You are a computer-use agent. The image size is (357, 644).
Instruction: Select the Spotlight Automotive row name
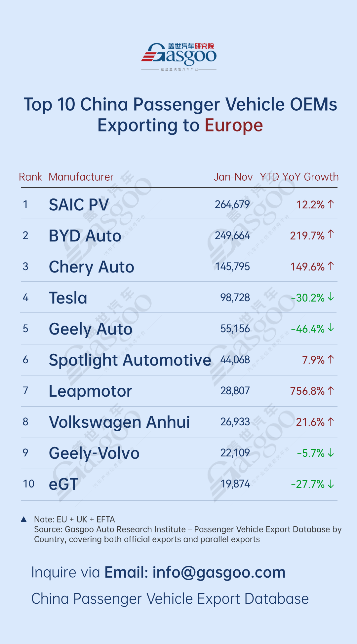(x=130, y=360)
